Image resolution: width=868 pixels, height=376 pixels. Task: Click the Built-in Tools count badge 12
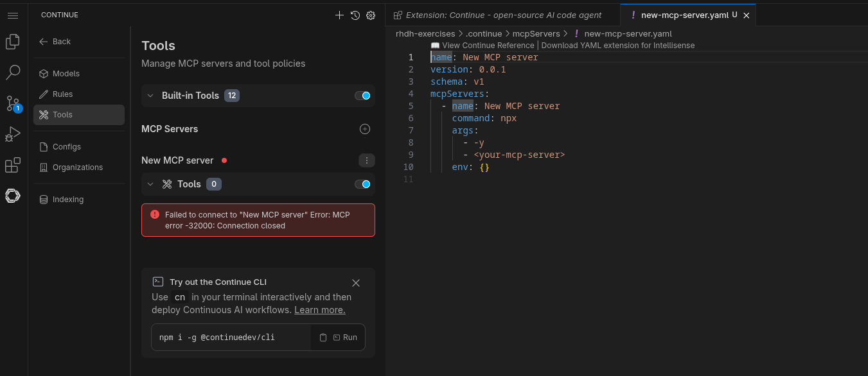click(232, 96)
